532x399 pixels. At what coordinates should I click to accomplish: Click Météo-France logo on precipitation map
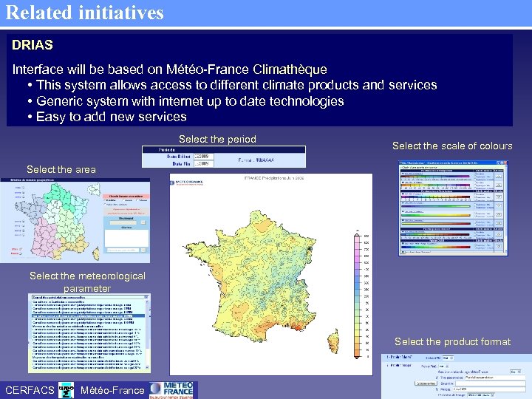coord(187,183)
